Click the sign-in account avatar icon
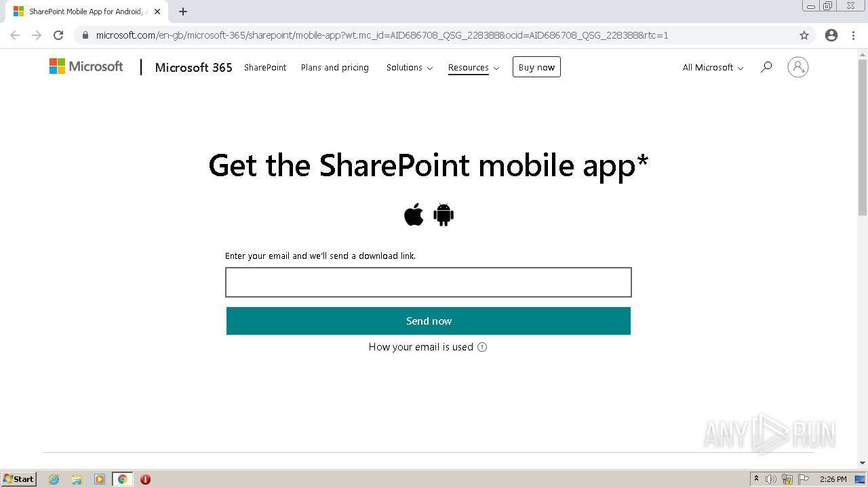The image size is (868, 488). pyautogui.click(x=798, y=67)
